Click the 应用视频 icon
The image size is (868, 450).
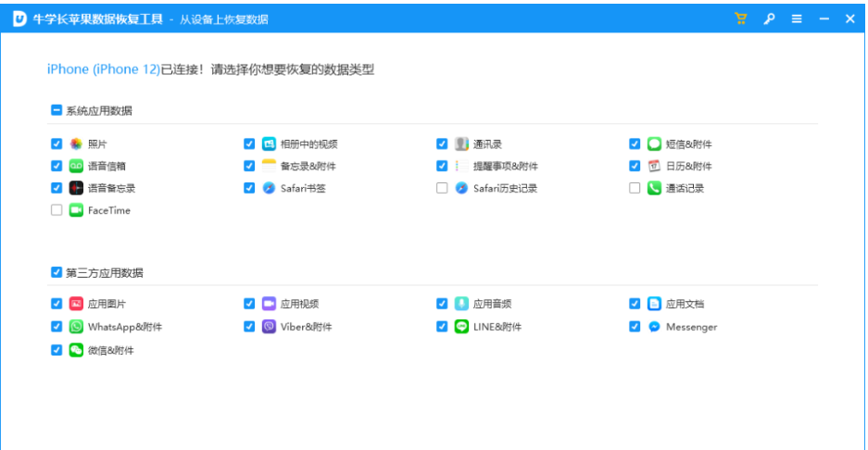(269, 304)
